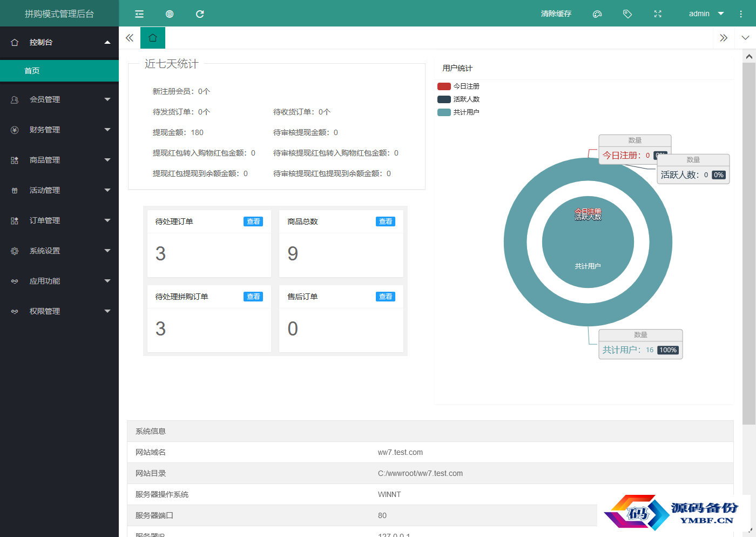
Task: Expand the 财务管理 menu arrow
Action: tap(107, 130)
